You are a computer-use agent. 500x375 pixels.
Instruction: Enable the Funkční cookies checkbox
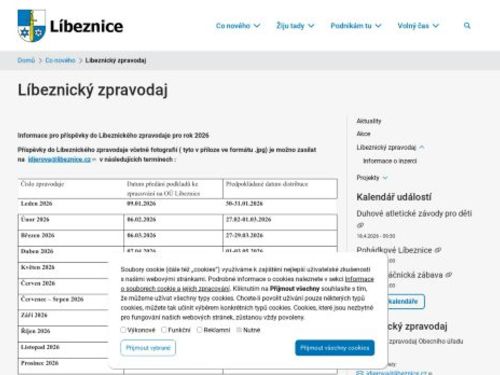point(164,330)
